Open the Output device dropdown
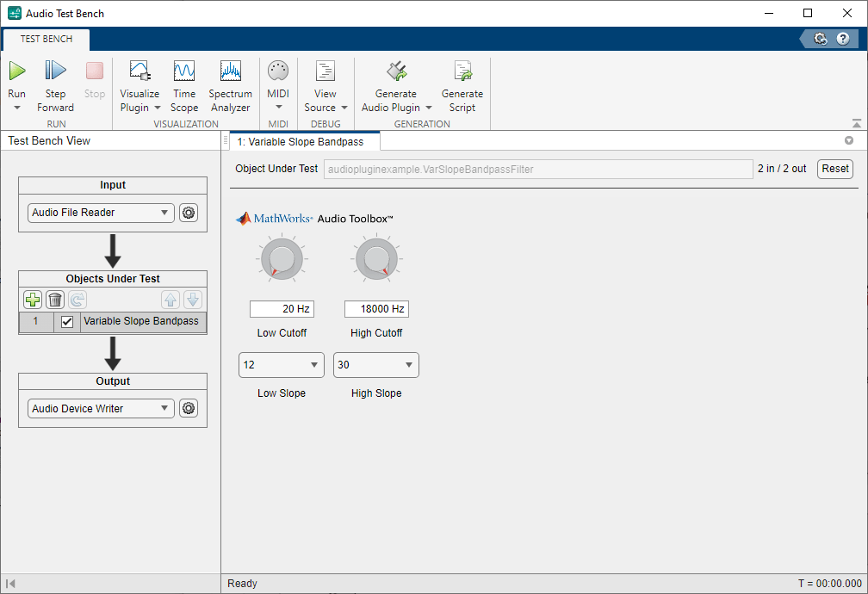Image resolution: width=868 pixels, height=594 pixels. tap(101, 409)
